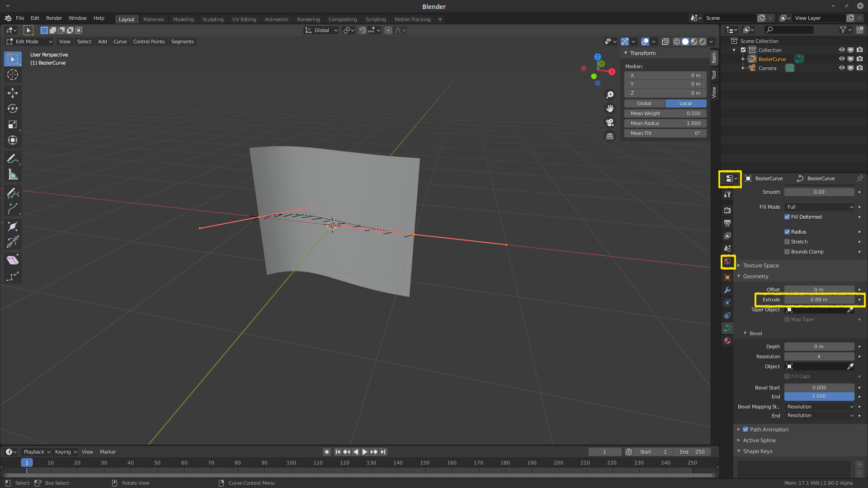Play the animation forward
The width and height of the screenshot is (868, 488).
tap(365, 452)
